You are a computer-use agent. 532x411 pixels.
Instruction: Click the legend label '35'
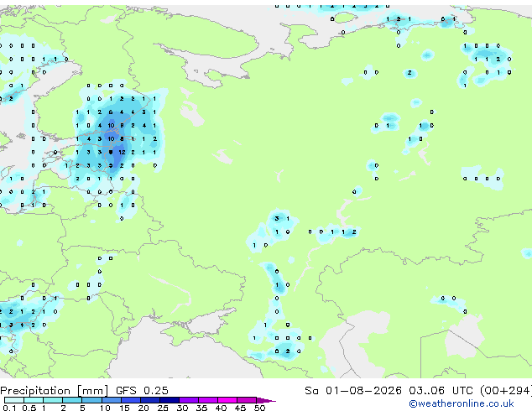point(201,408)
